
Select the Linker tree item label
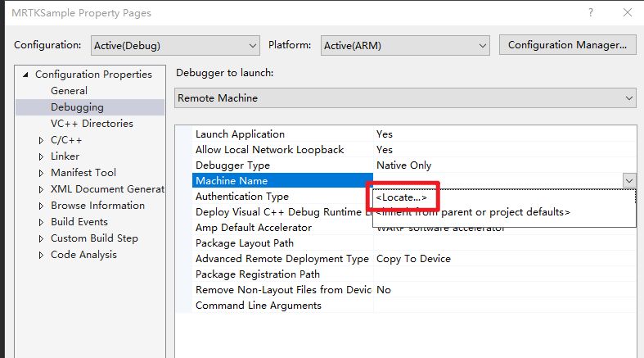(x=65, y=156)
